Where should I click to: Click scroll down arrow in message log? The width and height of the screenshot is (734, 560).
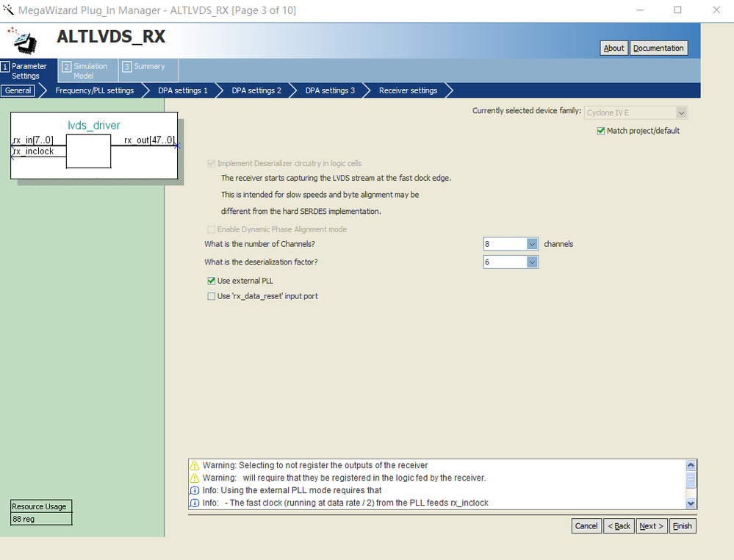tap(691, 503)
